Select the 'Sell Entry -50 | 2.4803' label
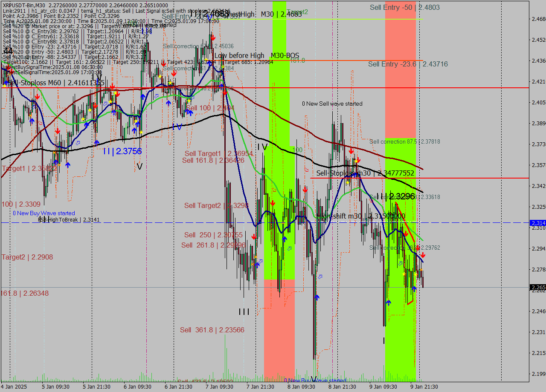This screenshot has width=546, height=392. (x=405, y=7)
